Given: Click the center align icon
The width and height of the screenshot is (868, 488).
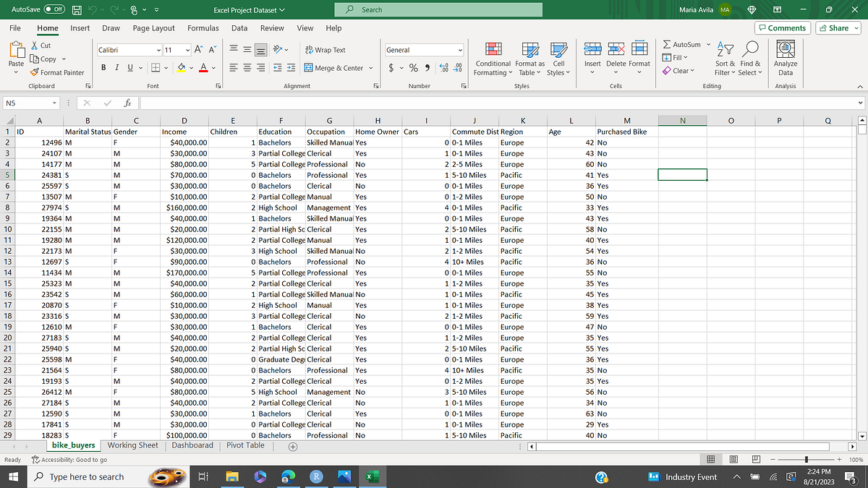Looking at the screenshot, I should point(248,68).
